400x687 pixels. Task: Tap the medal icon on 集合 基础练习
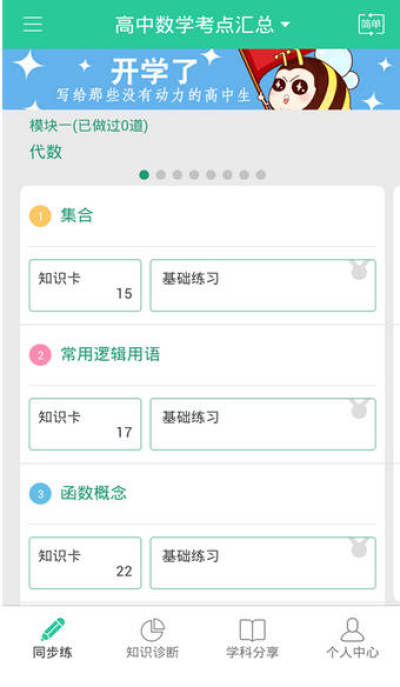(x=359, y=270)
